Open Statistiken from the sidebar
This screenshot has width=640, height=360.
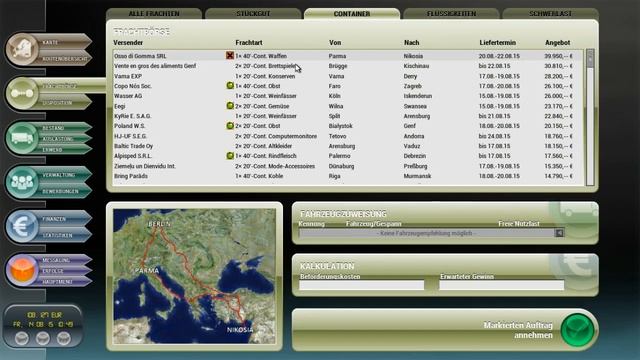click(64, 235)
